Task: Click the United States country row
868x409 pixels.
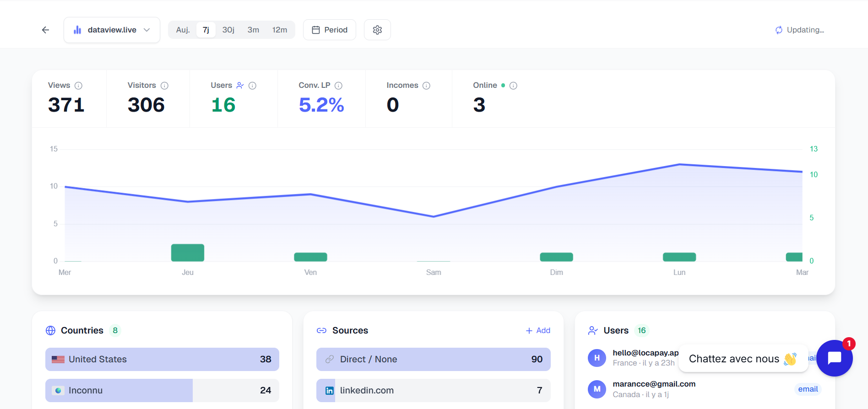Action: 162,359
